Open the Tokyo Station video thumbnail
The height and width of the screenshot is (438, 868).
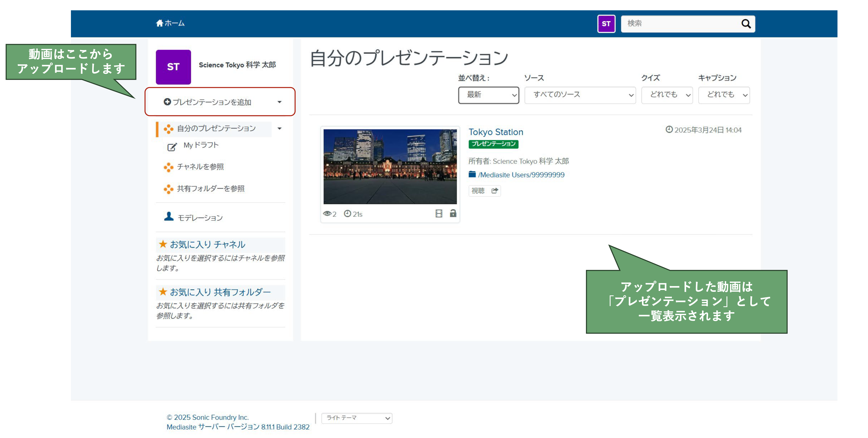(390, 166)
